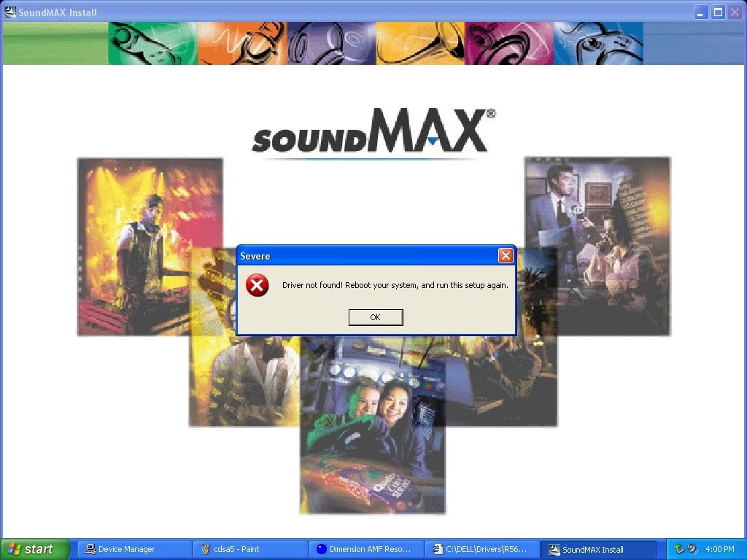Click the green headset banner tile

(x=152, y=43)
